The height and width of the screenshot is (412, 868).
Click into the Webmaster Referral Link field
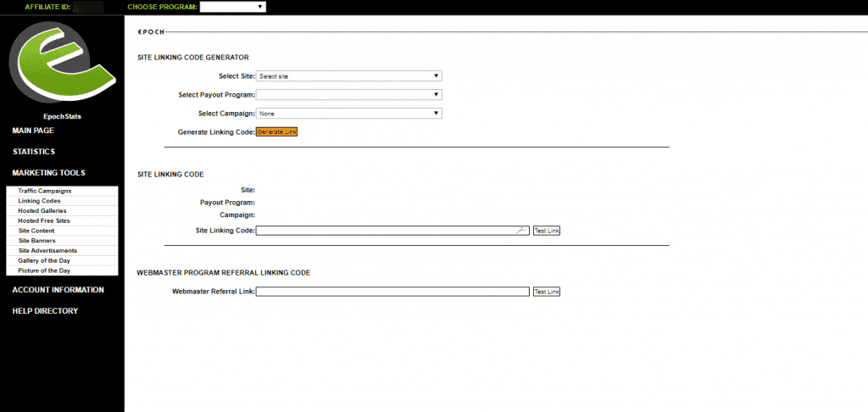click(x=392, y=292)
